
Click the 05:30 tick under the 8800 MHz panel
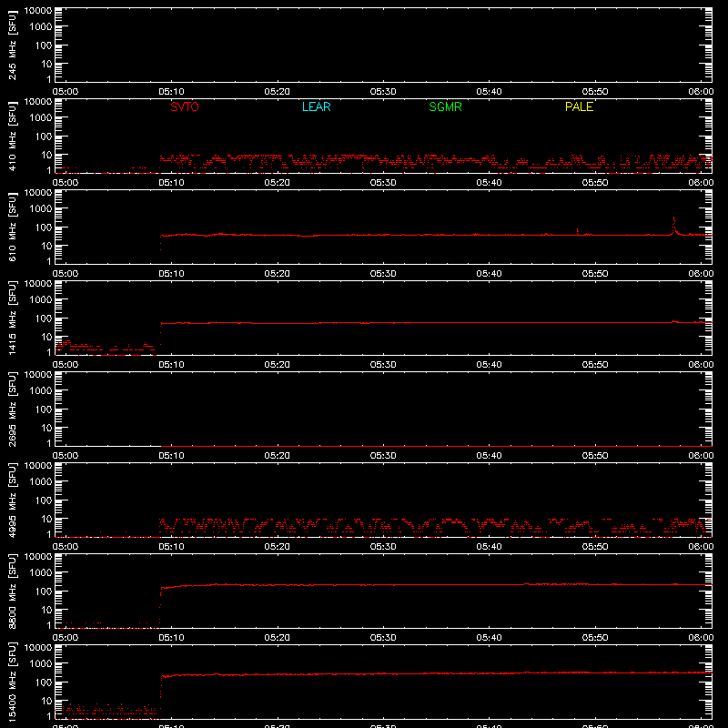coord(383,638)
